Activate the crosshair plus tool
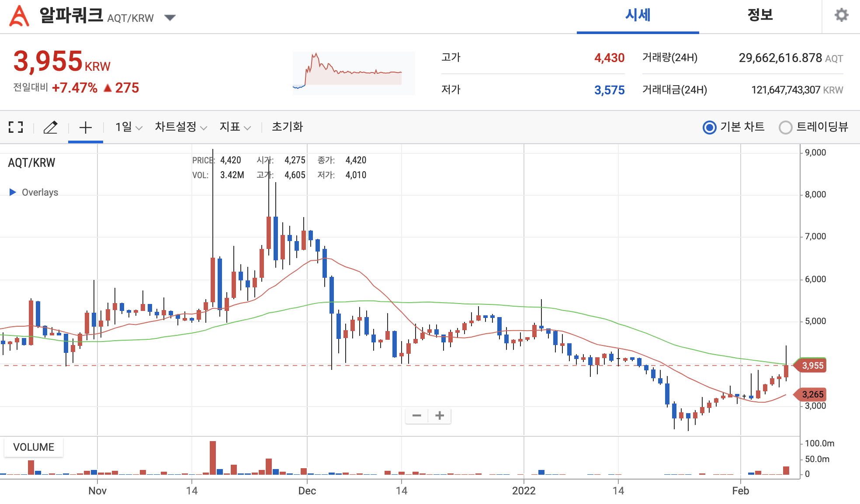860x504 pixels. click(x=86, y=127)
